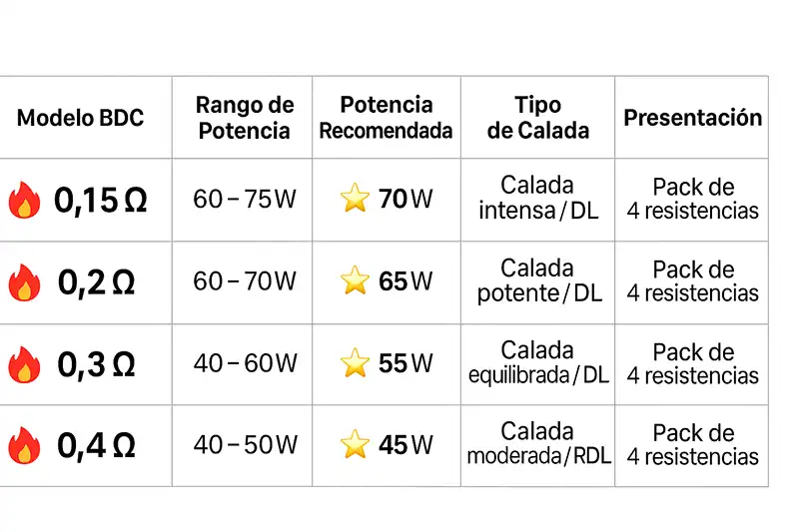Image resolution: width=799 pixels, height=532 pixels.
Task: Select the Calada potente / DL cell
Action: [x=537, y=280]
